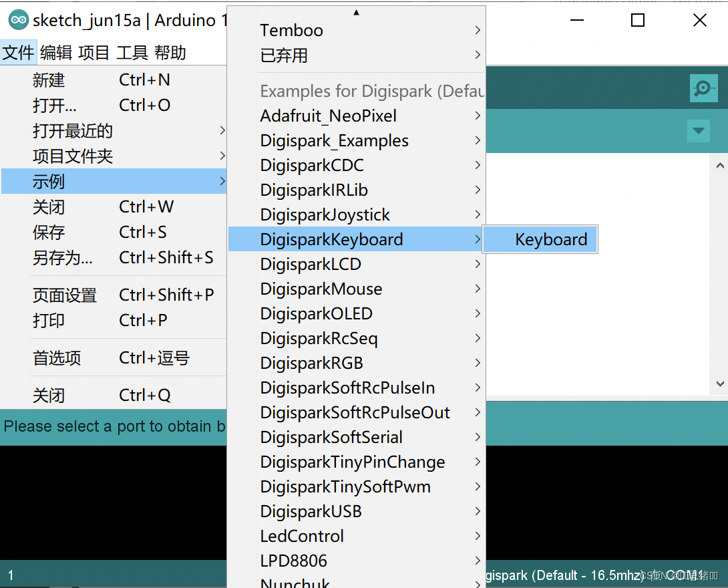Expand the DigisparkOLED submenu
The height and width of the screenshot is (588, 728).
(x=357, y=313)
